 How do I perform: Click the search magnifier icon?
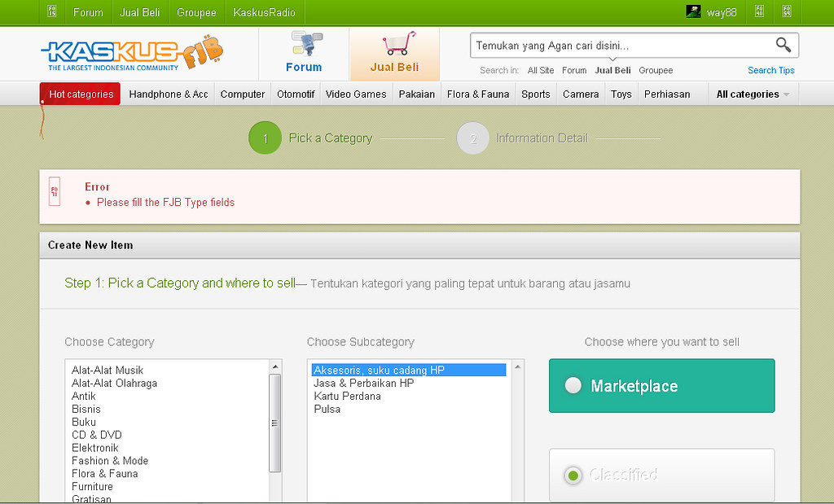pos(783,45)
